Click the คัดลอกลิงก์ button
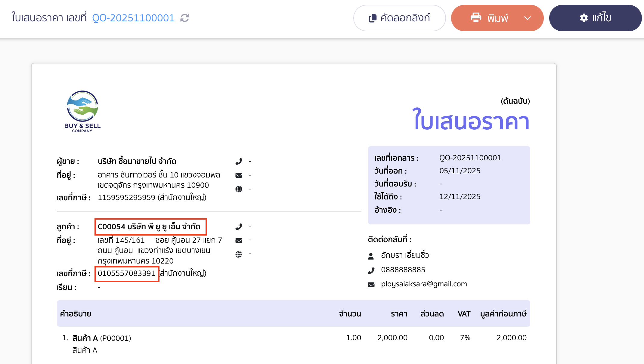644x364 pixels. [x=400, y=18]
